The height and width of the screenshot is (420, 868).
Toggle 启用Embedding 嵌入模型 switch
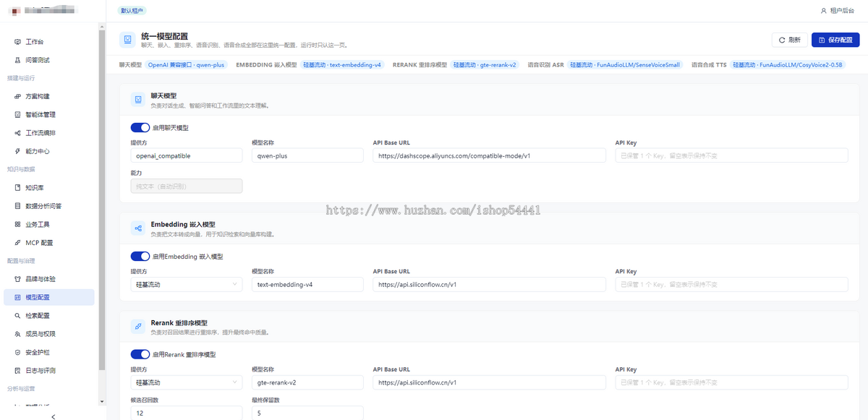click(140, 256)
